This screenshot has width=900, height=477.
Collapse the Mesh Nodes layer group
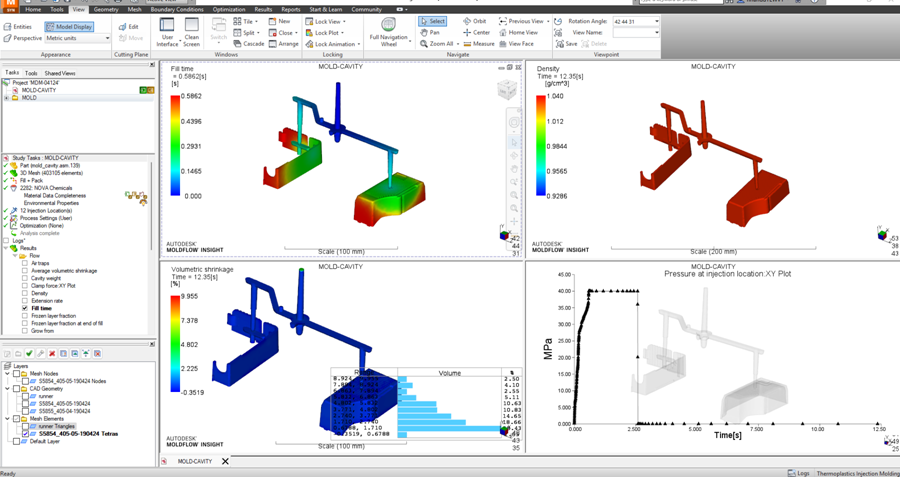[7, 373]
